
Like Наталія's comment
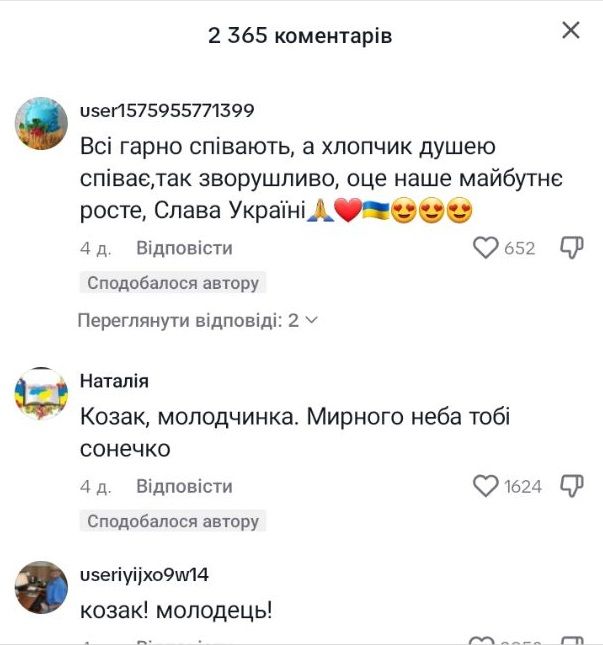486,486
